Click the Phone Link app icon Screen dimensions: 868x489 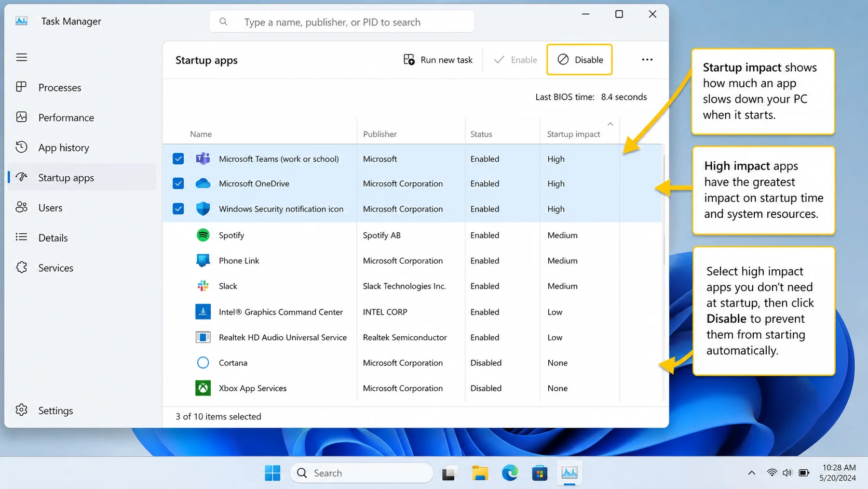pos(203,260)
